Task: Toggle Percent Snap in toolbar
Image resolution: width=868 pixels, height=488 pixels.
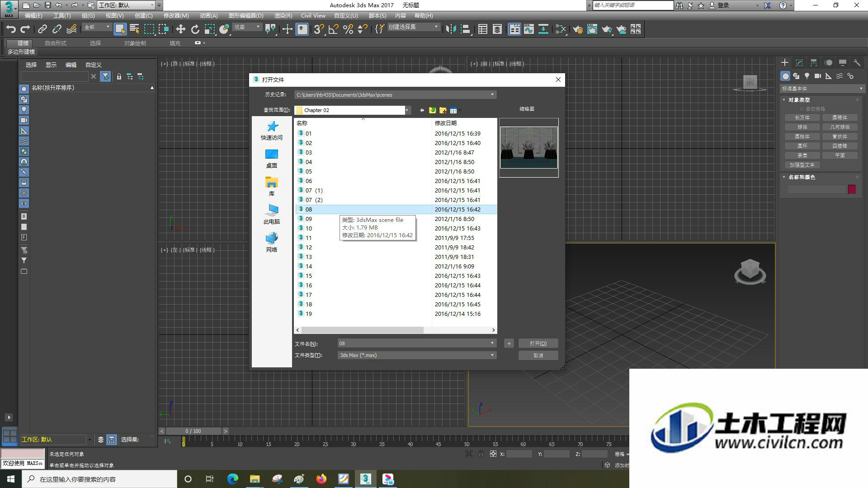Action: pyautogui.click(x=348, y=29)
